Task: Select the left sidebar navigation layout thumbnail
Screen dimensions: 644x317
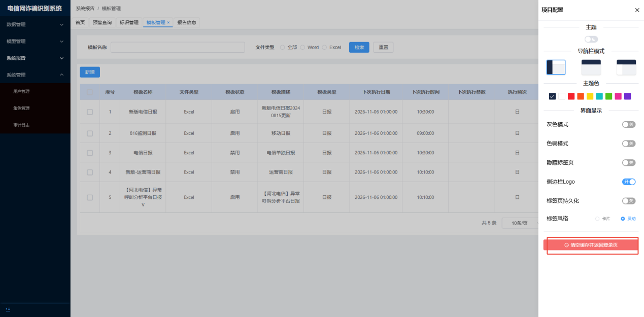Action: (556, 67)
